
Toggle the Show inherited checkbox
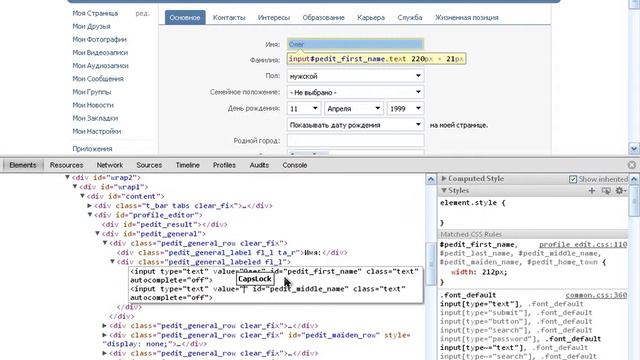[x=573, y=179]
